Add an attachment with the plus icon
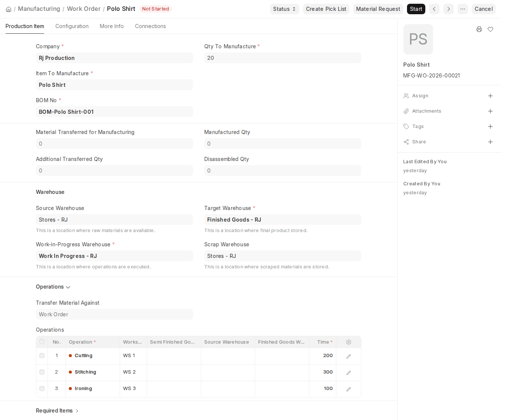This screenshot has height=420, width=505. point(490,111)
